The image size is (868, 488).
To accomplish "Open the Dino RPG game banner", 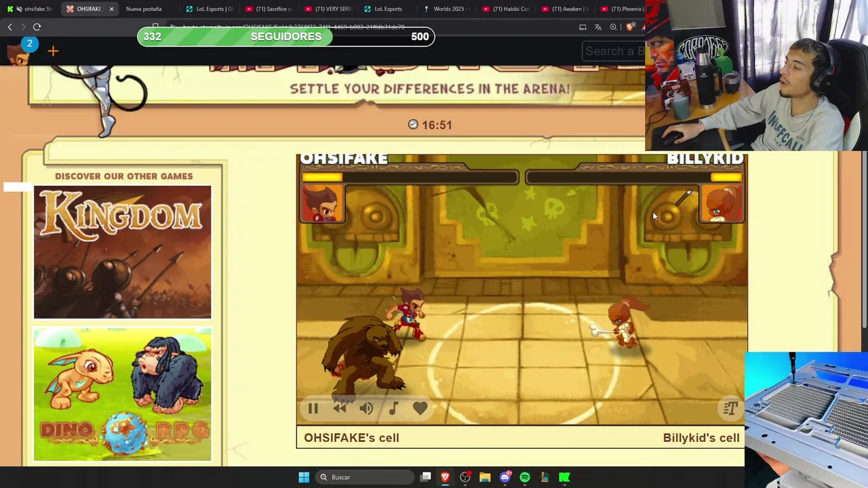I will [x=123, y=394].
